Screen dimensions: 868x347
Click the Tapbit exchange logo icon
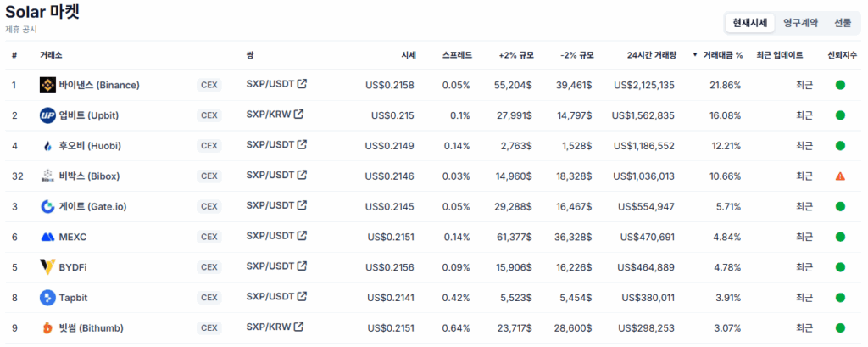47,298
